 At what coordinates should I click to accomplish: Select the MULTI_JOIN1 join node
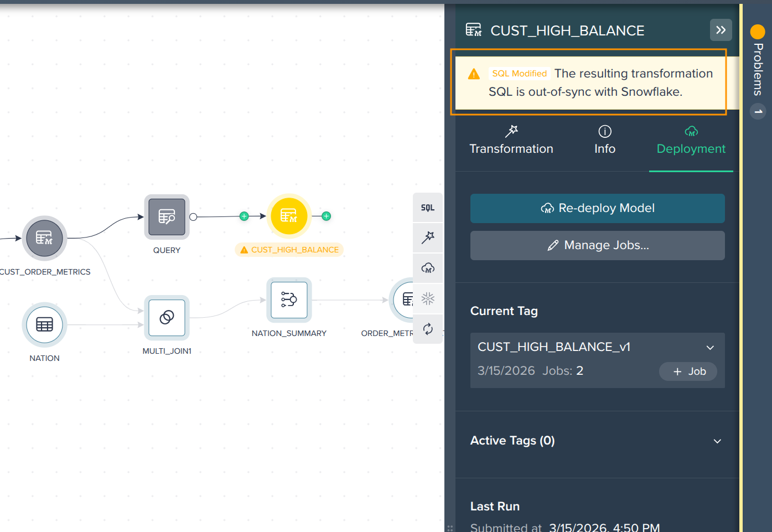[167, 317]
